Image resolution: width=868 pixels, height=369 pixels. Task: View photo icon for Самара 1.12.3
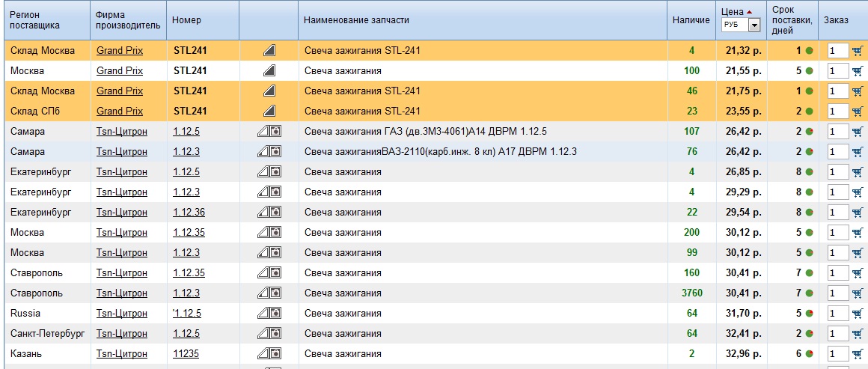(x=275, y=152)
